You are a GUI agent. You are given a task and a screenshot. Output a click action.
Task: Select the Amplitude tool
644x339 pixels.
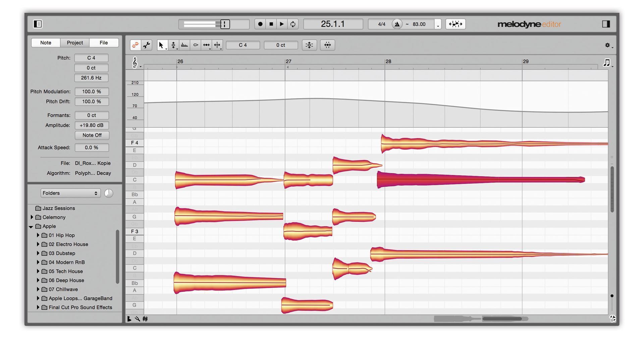(x=196, y=45)
